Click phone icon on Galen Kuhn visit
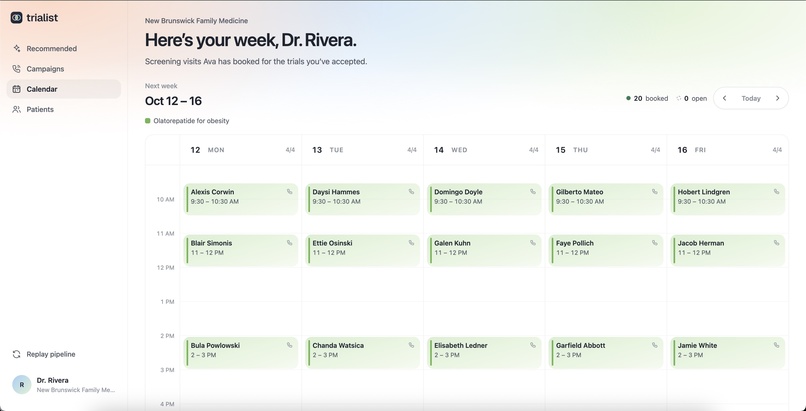The image size is (806, 411). coord(533,243)
